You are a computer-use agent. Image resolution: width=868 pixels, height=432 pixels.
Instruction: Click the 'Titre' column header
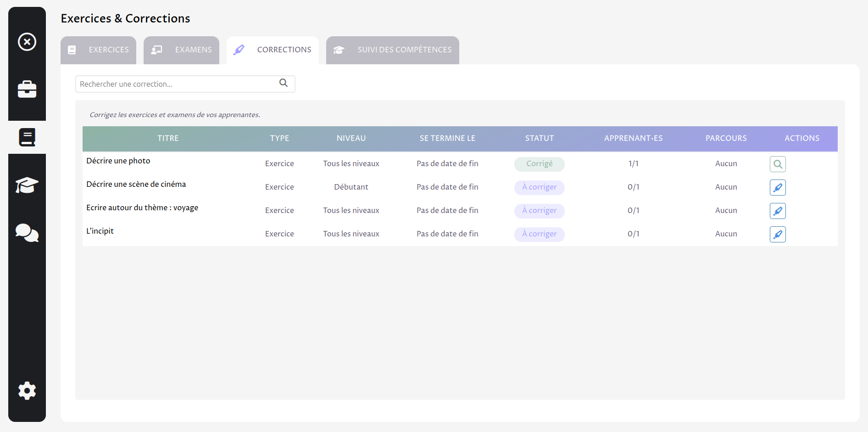click(168, 138)
